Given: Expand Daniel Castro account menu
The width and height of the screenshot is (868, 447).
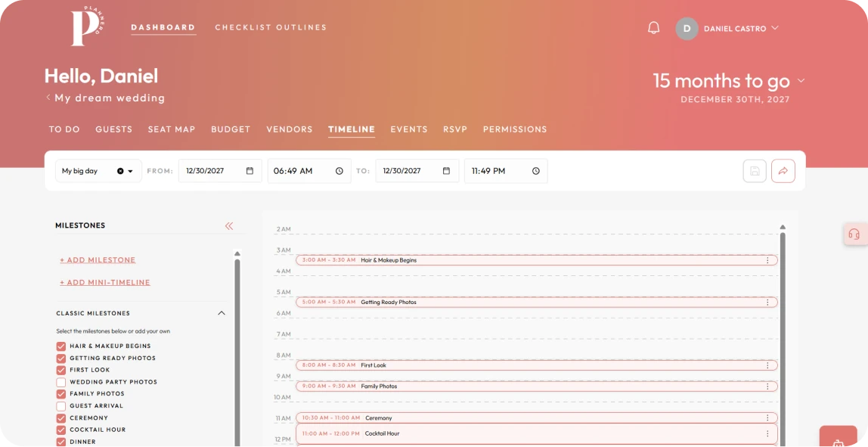Looking at the screenshot, I should point(775,28).
